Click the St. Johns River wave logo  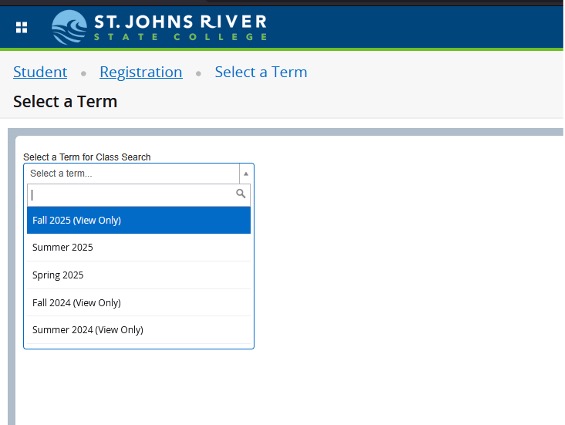coord(69,27)
